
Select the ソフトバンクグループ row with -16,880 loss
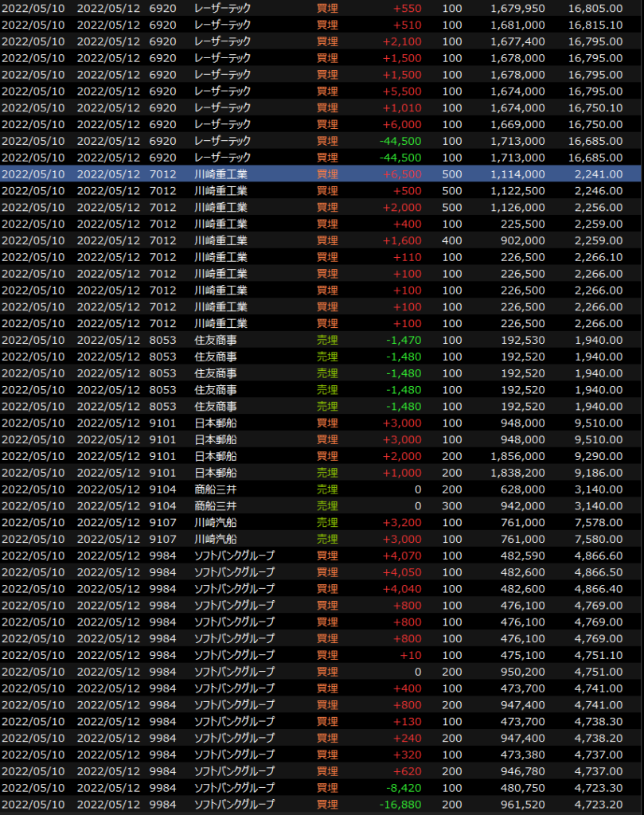click(318, 805)
